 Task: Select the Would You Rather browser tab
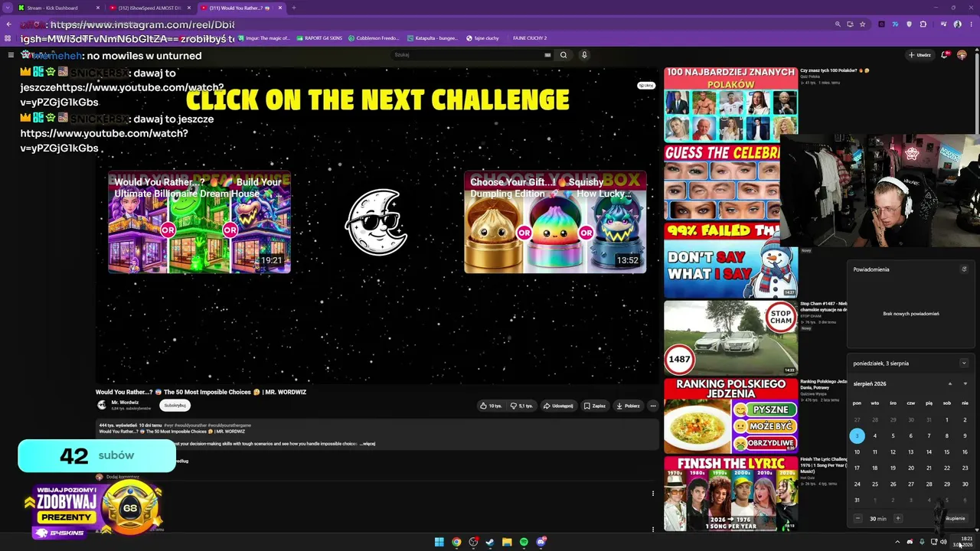coord(240,8)
